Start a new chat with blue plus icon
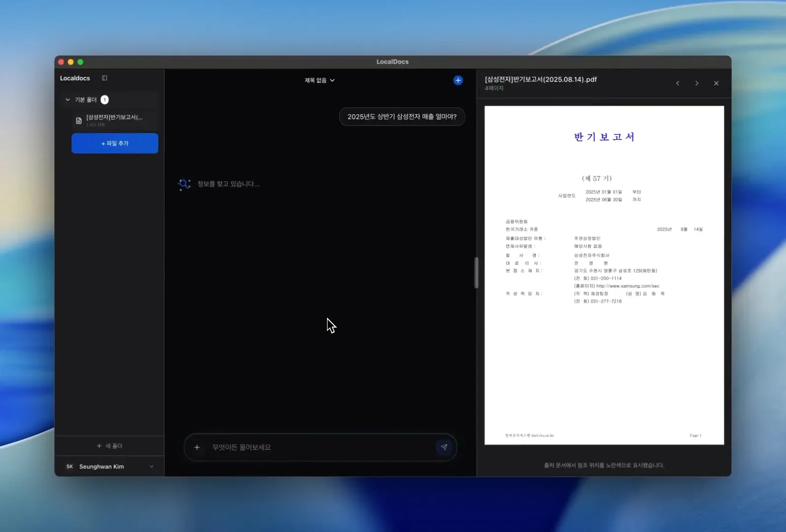Image resolution: width=786 pixels, height=532 pixels. point(458,80)
